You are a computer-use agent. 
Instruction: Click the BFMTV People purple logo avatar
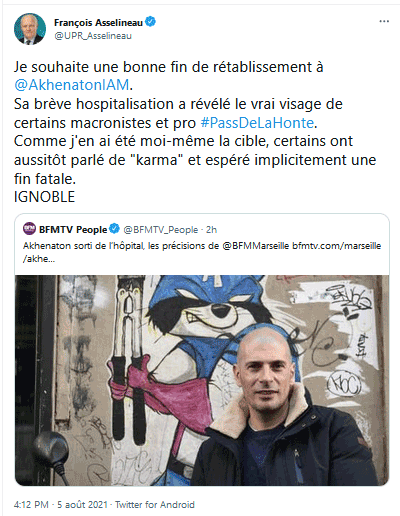pos(29,229)
